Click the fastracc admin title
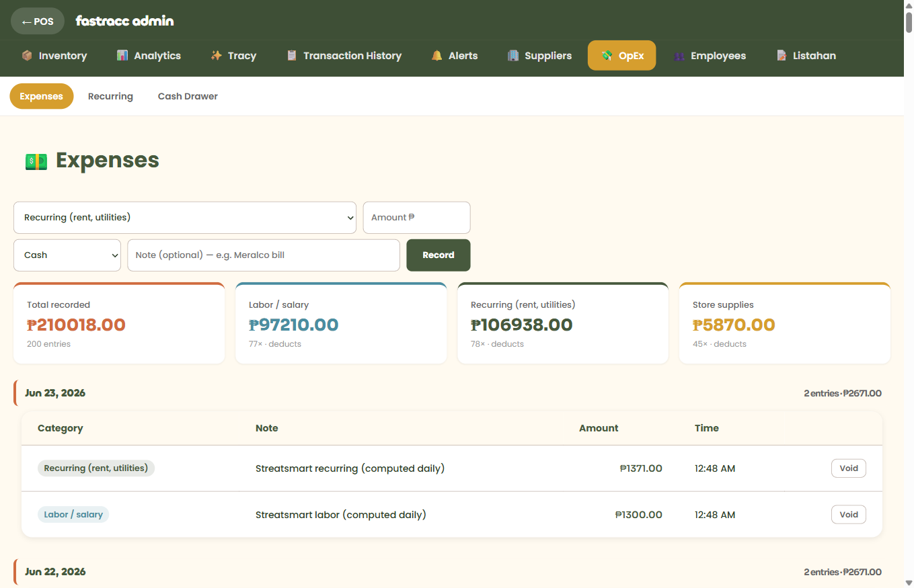Image resolution: width=914 pixels, height=588 pixels. [x=125, y=21]
